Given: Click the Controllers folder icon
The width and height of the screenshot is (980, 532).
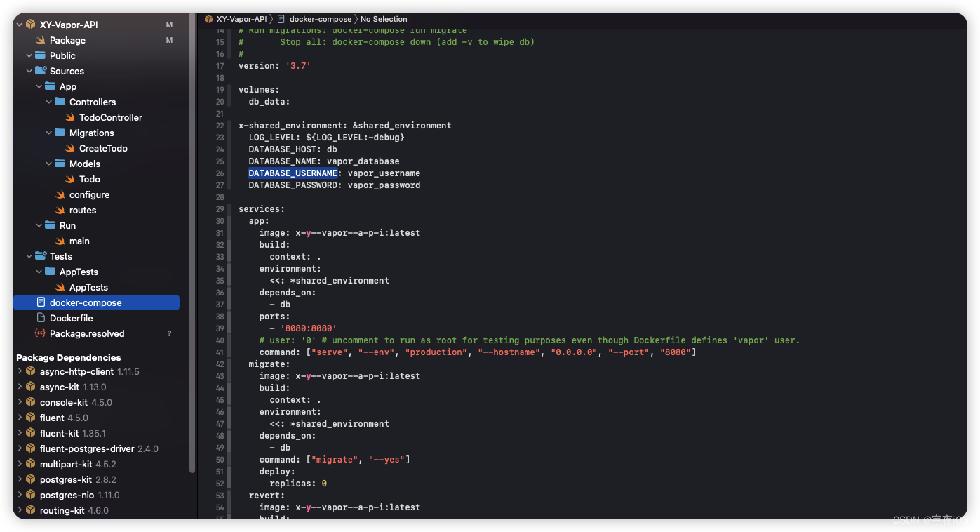Looking at the screenshot, I should (x=60, y=102).
